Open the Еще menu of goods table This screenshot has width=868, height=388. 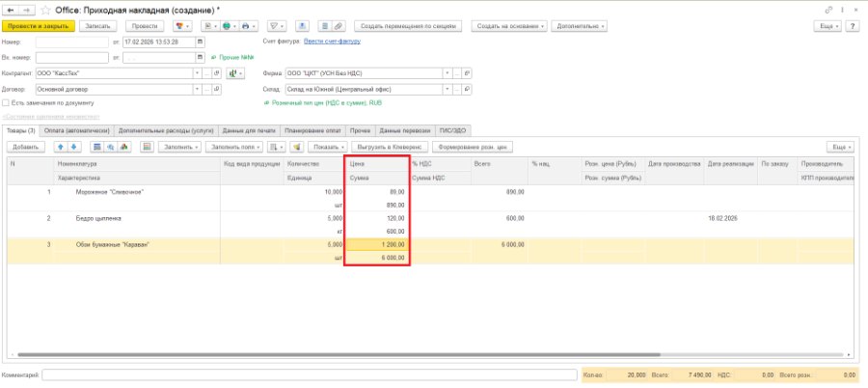[841, 147]
